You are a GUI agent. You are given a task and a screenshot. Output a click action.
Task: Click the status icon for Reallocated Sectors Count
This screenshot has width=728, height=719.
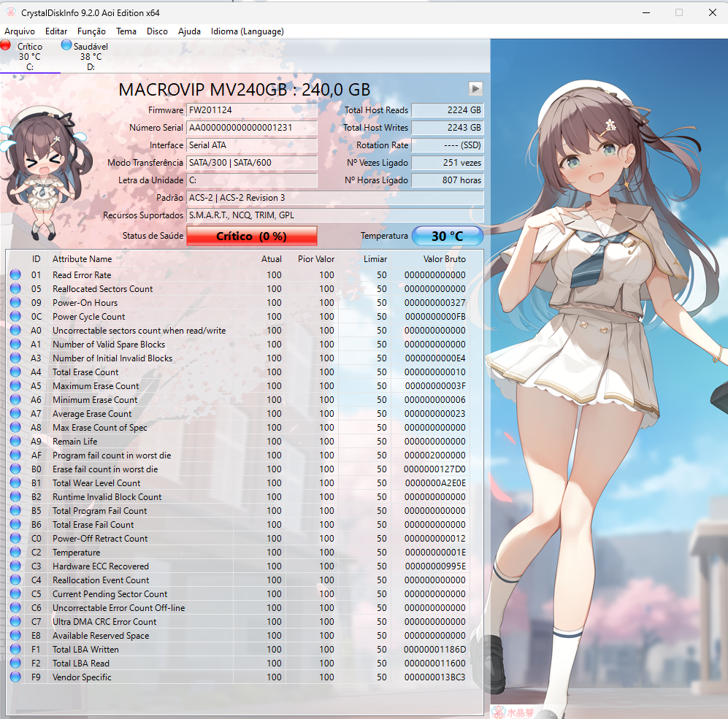(x=15, y=289)
